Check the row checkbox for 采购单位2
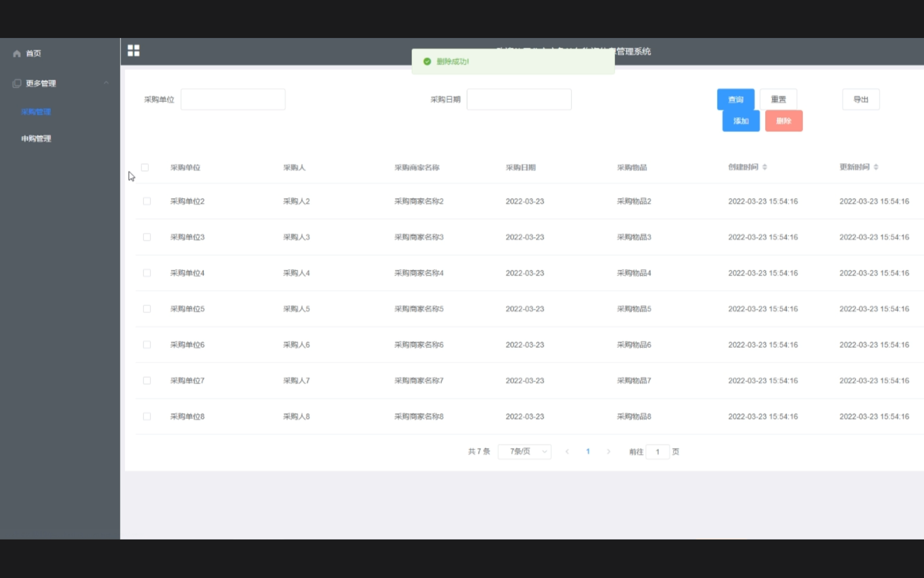Screen dimensions: 924x578 pos(147,201)
